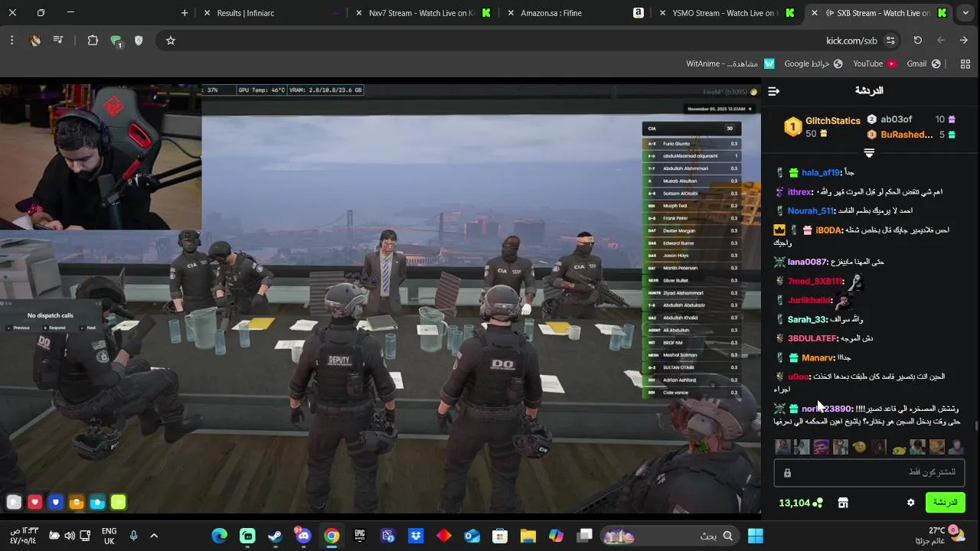Viewport: 980px width, 551px height.
Task: Click username Nourah_511 in chat
Action: (810, 211)
